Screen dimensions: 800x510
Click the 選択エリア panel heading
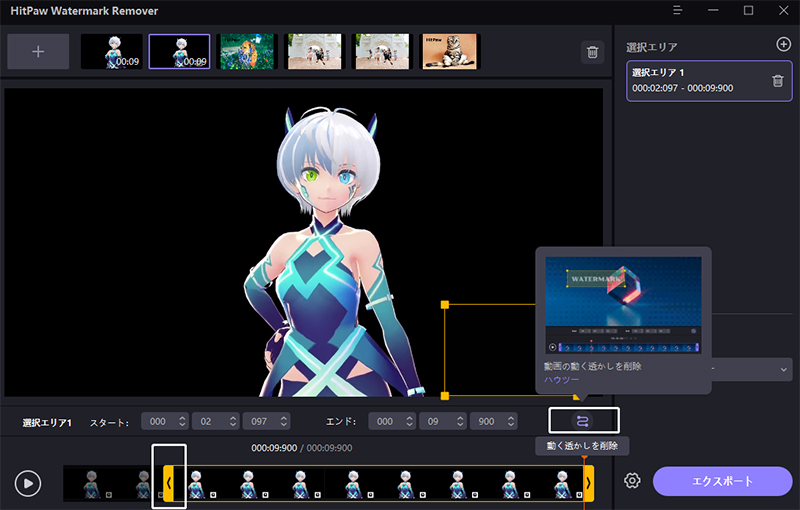[652, 47]
